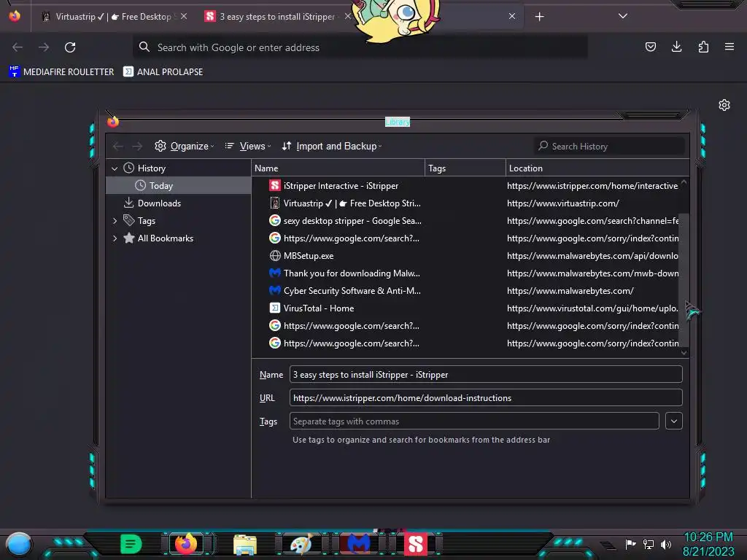Screen dimensions: 747x560
Task: Open the network tray icon
Action: (x=649, y=544)
